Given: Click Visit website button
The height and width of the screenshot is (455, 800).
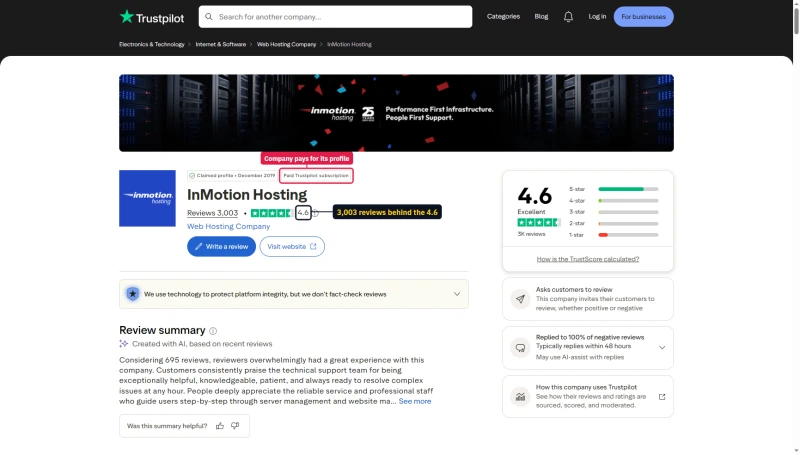Looking at the screenshot, I should [292, 246].
